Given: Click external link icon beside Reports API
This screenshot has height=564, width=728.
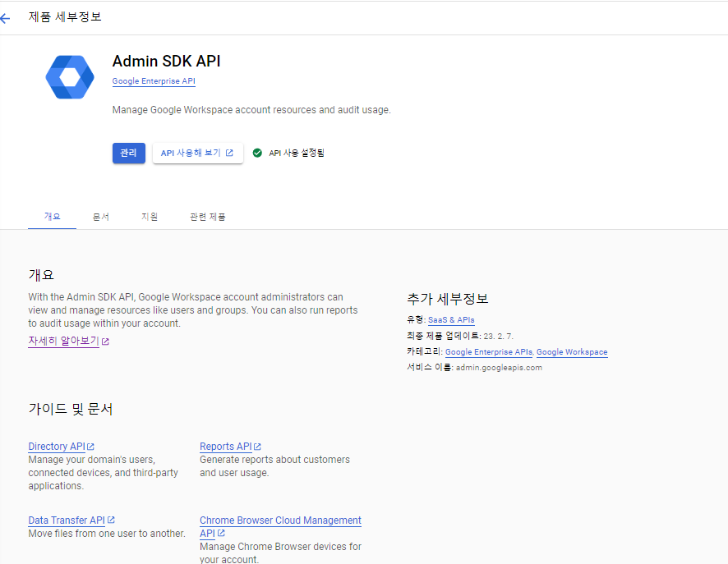Looking at the screenshot, I should 257,447.
